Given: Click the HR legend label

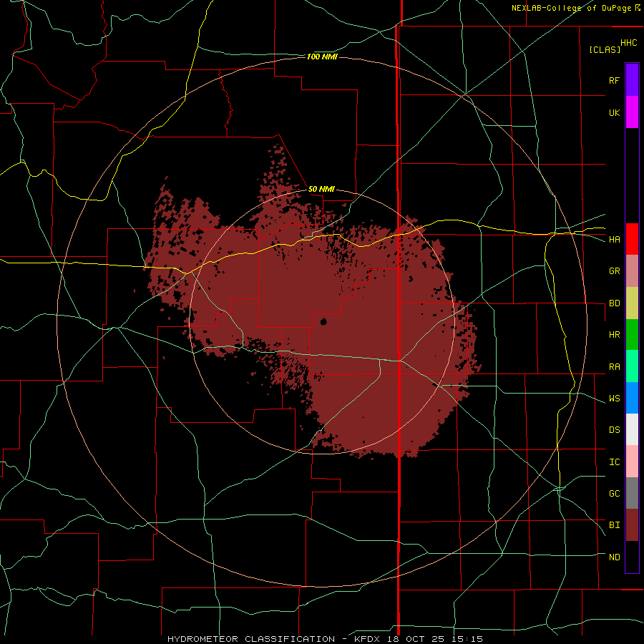Looking at the screenshot, I should [614, 335].
